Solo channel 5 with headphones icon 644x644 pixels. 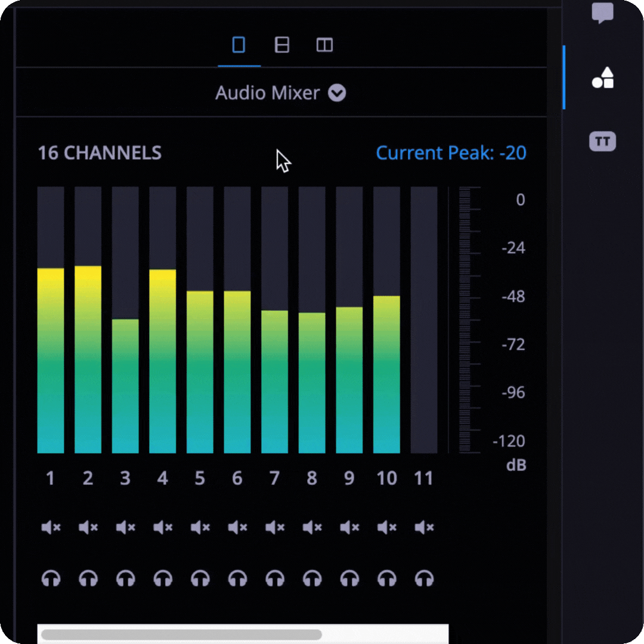(200, 578)
